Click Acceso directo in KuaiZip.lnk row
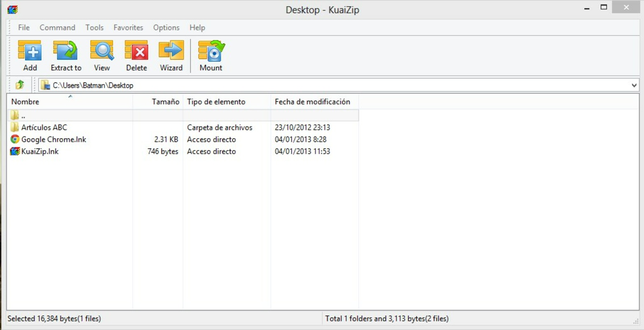Viewport: 644px width, 330px height. [x=211, y=151]
